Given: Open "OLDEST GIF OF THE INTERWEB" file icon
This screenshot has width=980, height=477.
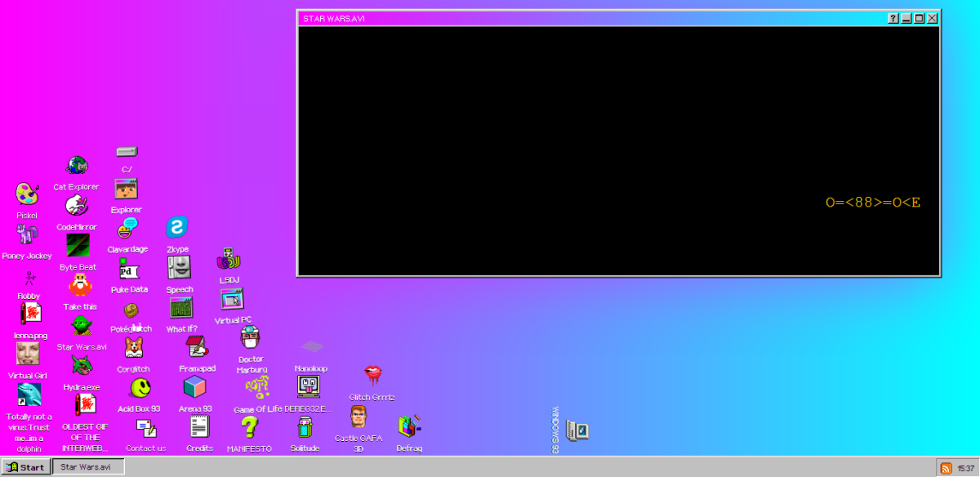Looking at the screenshot, I should coord(85,404).
